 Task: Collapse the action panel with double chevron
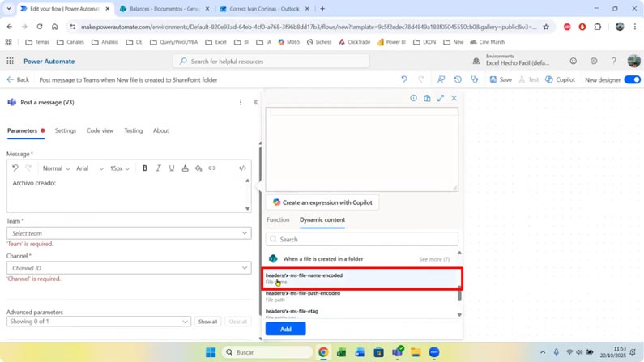click(x=255, y=102)
